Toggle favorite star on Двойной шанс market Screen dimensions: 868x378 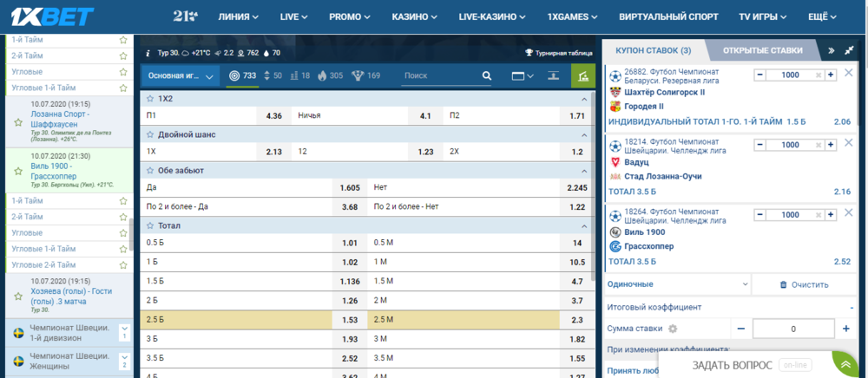click(150, 134)
